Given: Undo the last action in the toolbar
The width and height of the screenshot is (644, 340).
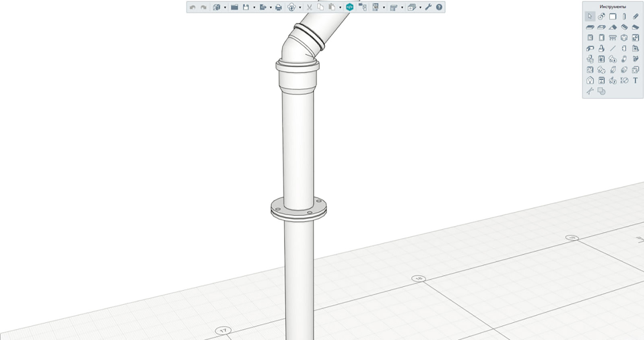Looking at the screenshot, I should click(x=192, y=7).
